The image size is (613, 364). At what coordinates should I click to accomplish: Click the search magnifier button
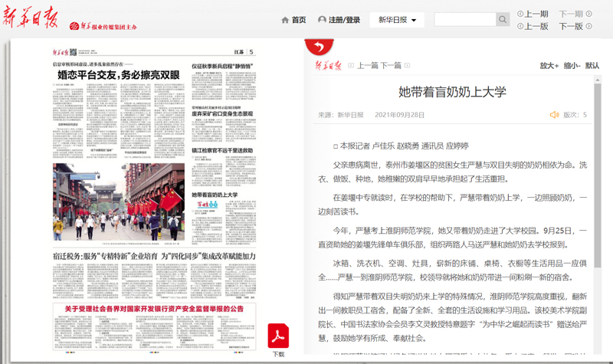503,20
